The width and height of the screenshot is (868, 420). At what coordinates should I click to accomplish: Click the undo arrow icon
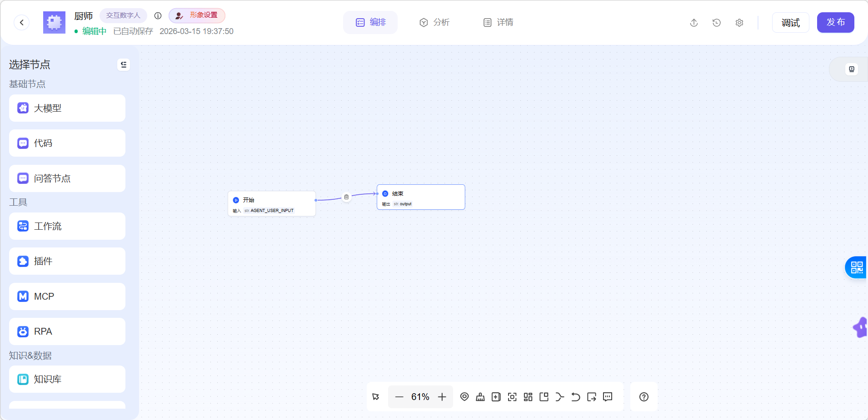coord(575,397)
